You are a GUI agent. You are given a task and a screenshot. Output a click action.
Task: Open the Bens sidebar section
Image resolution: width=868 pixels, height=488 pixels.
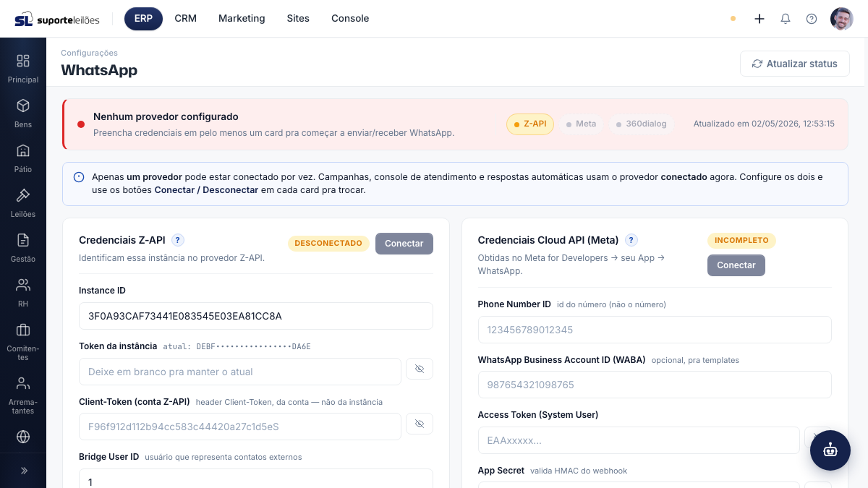23,114
